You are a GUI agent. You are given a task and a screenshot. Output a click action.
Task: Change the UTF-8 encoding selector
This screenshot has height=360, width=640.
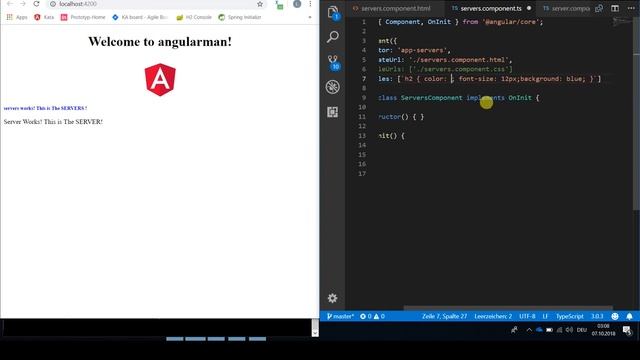527,316
